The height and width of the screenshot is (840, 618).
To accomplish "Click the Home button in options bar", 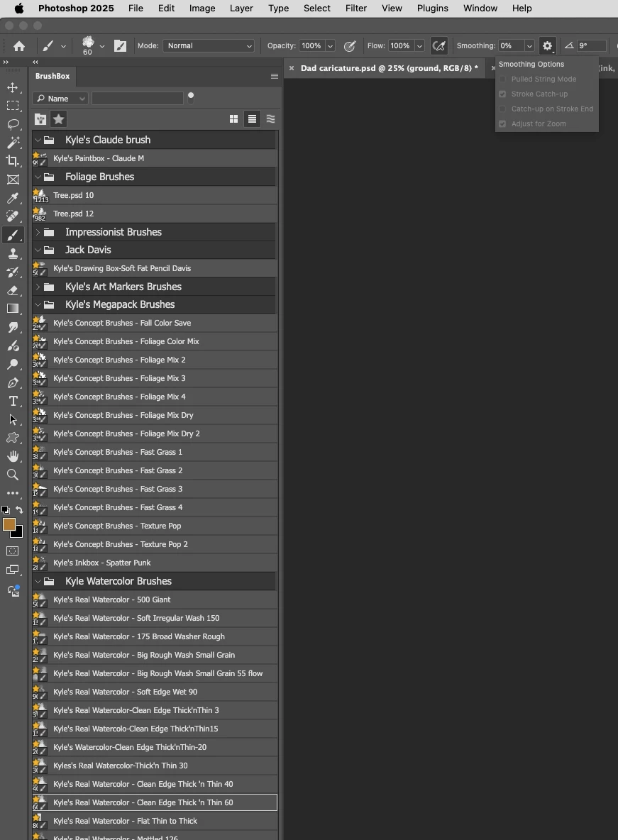I will (19, 46).
